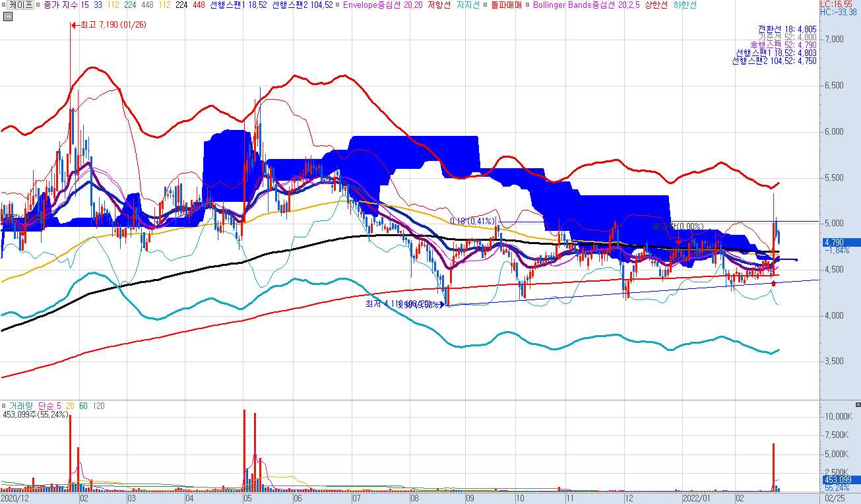Click the 선행스팬2 104,52 legend label
Image resolution: width=861 pixels, height=504 pixels.
pos(302,5)
